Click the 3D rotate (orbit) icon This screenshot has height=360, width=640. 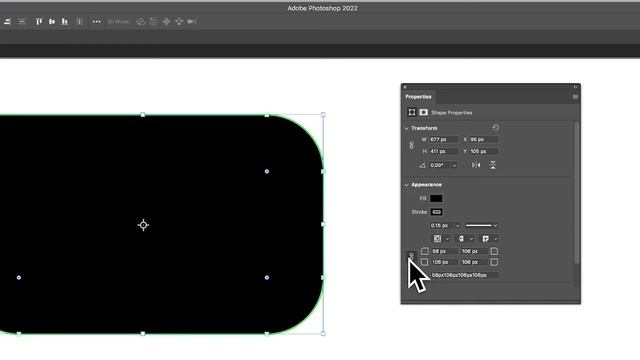(x=140, y=22)
